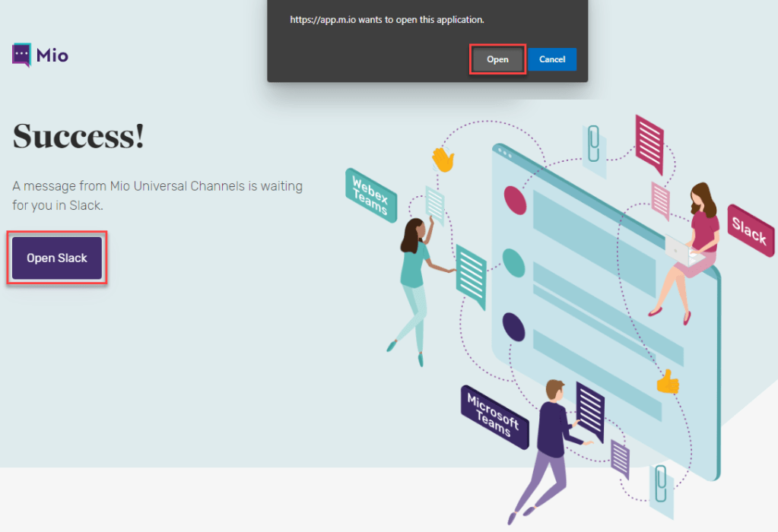The image size is (778, 532).
Task: Click the app.m.io prompt message text
Action: [387, 20]
